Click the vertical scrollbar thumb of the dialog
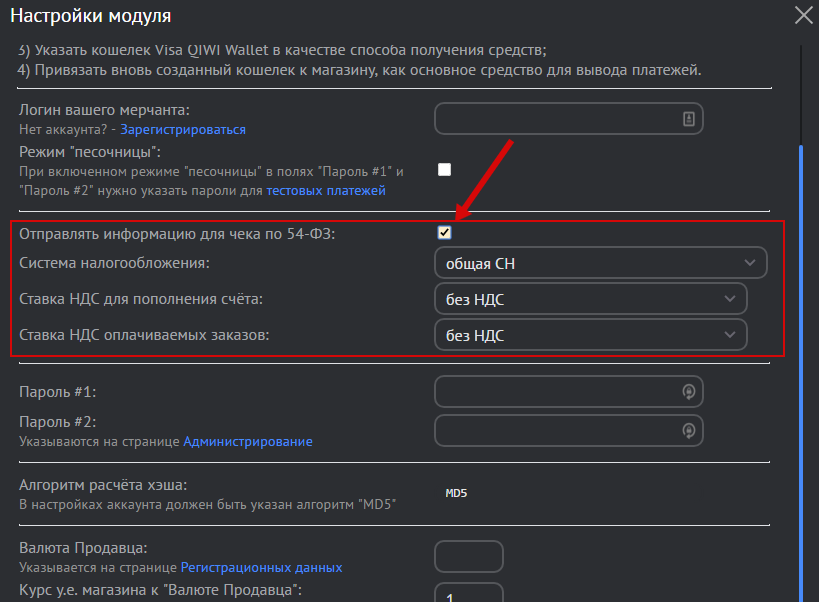 click(x=799, y=370)
